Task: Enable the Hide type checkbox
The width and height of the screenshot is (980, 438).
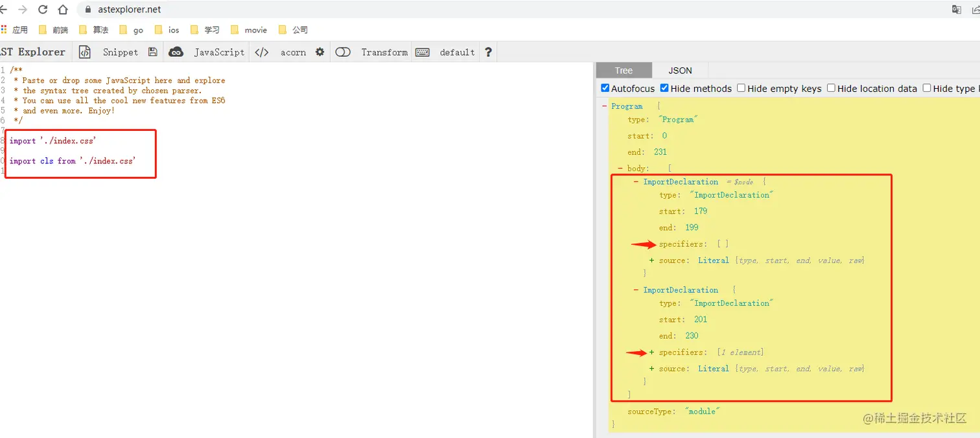Action: pyautogui.click(x=927, y=88)
